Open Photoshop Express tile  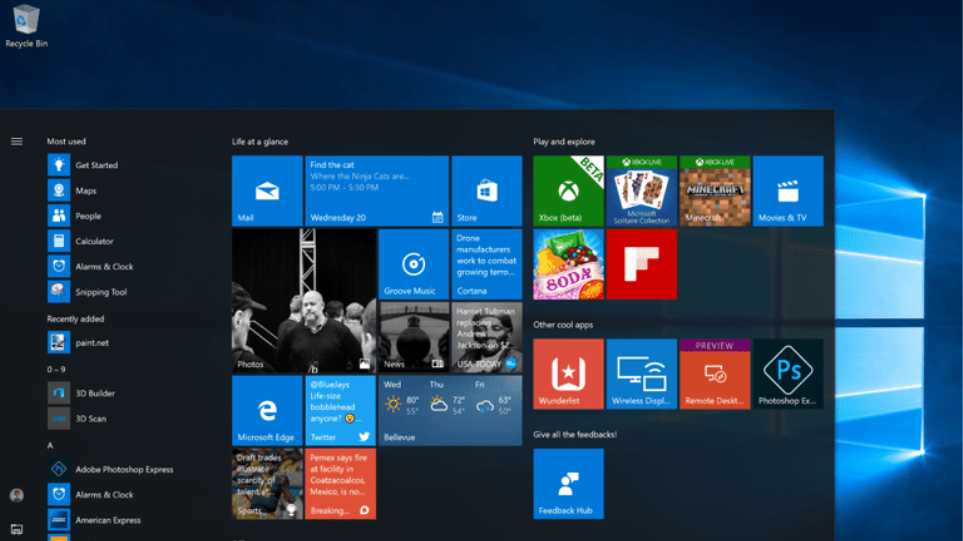point(788,374)
